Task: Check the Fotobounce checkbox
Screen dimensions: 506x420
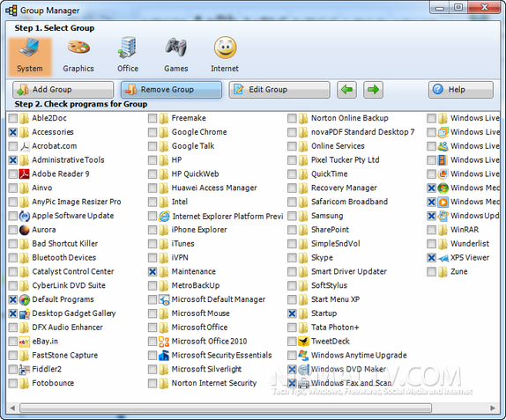Action: 13,383
